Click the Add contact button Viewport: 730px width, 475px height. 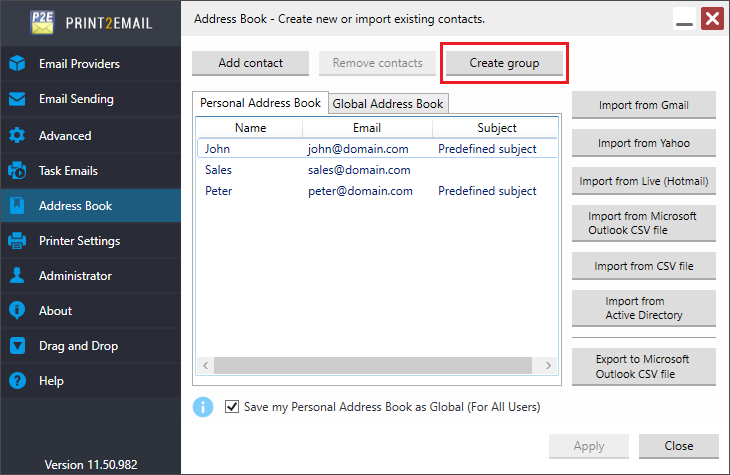[250, 63]
